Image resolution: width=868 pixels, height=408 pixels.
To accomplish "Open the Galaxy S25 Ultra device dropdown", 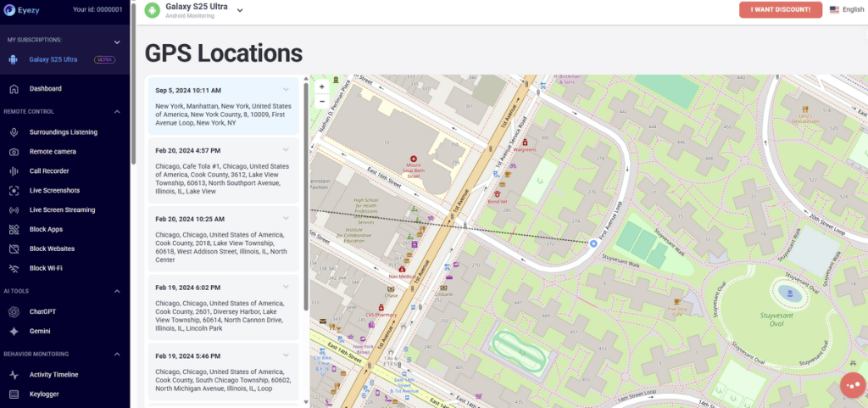I will click(240, 10).
